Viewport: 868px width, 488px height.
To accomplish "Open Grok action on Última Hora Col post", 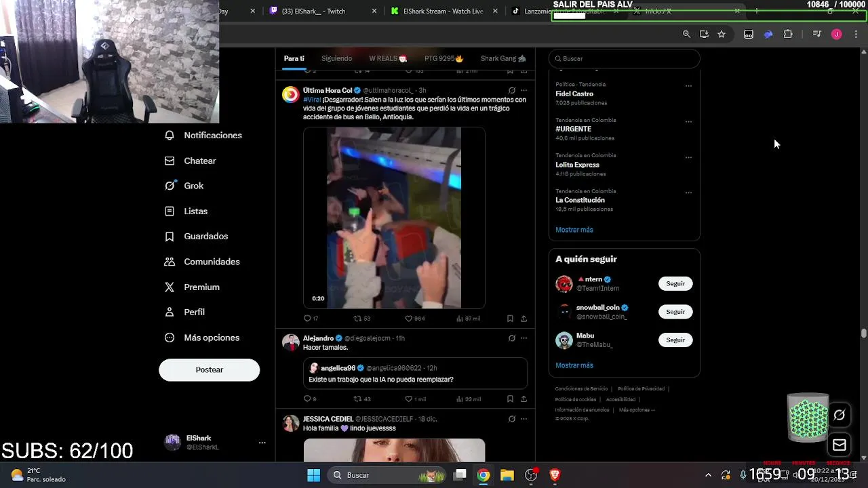I will pyautogui.click(x=511, y=90).
